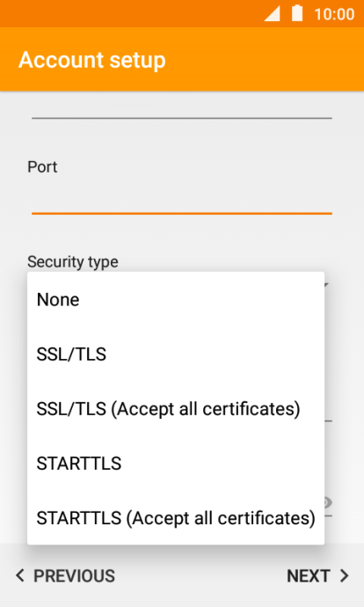This screenshot has height=607, width=364.
Task: Click the Port input field
Action: [x=182, y=198]
